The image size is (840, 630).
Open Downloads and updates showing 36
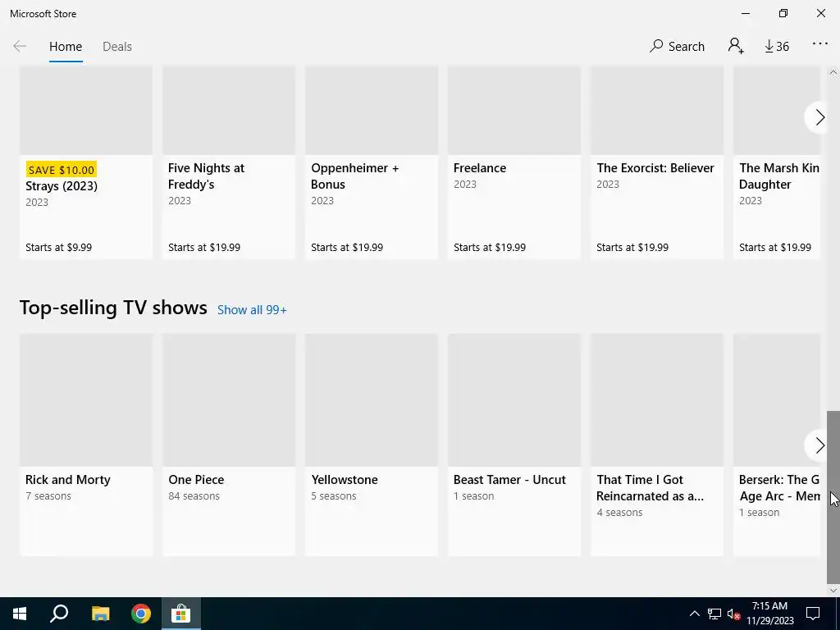pyautogui.click(x=777, y=47)
